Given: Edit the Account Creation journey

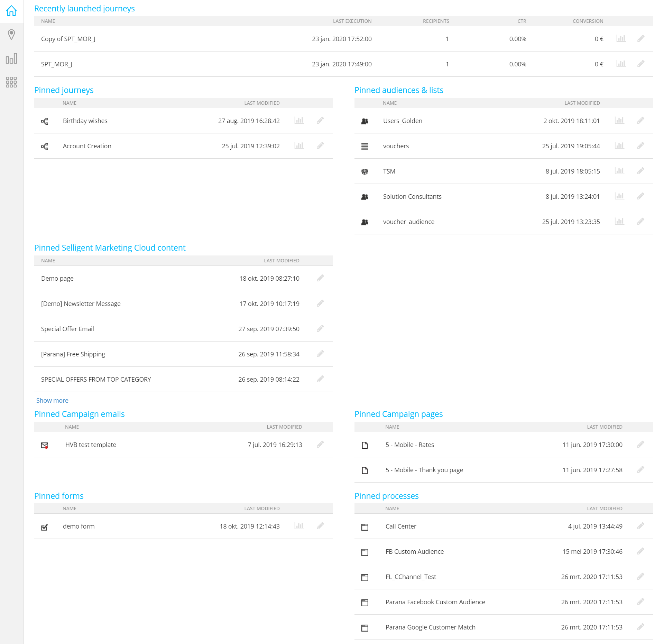Looking at the screenshot, I should pyautogui.click(x=320, y=146).
